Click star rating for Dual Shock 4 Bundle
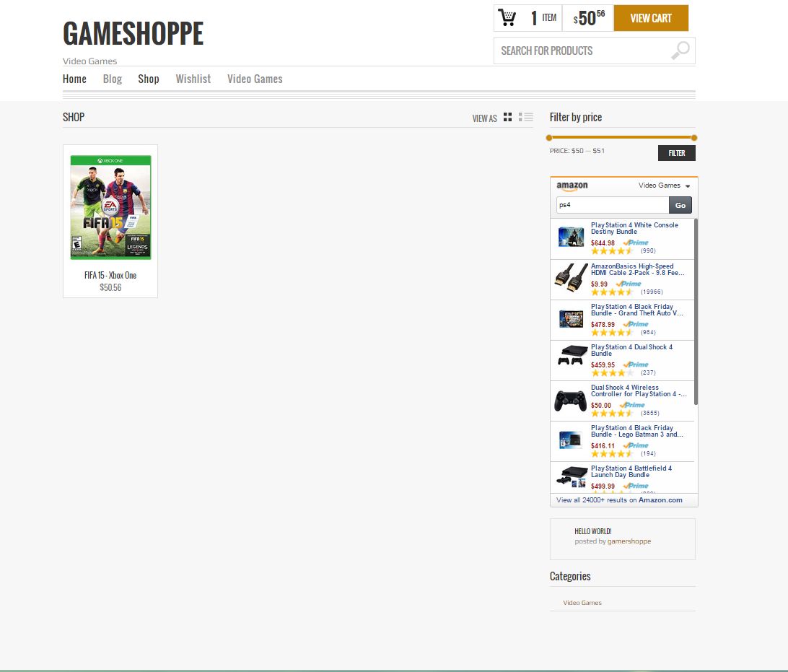This screenshot has height=672, width=788. (x=612, y=373)
